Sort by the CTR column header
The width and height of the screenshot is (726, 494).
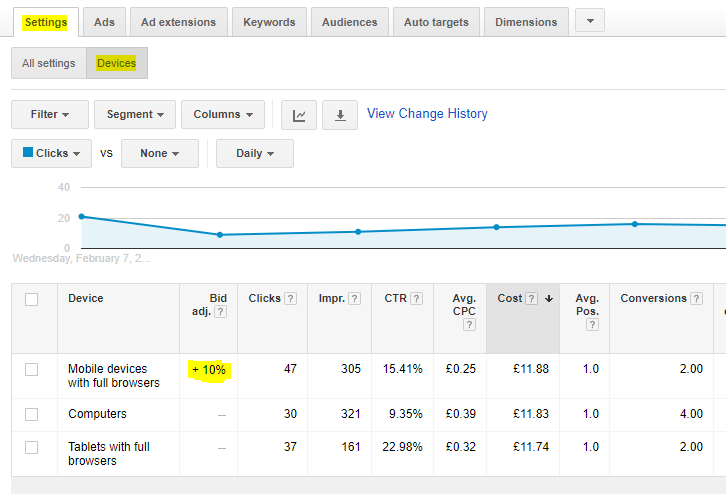[x=395, y=299]
